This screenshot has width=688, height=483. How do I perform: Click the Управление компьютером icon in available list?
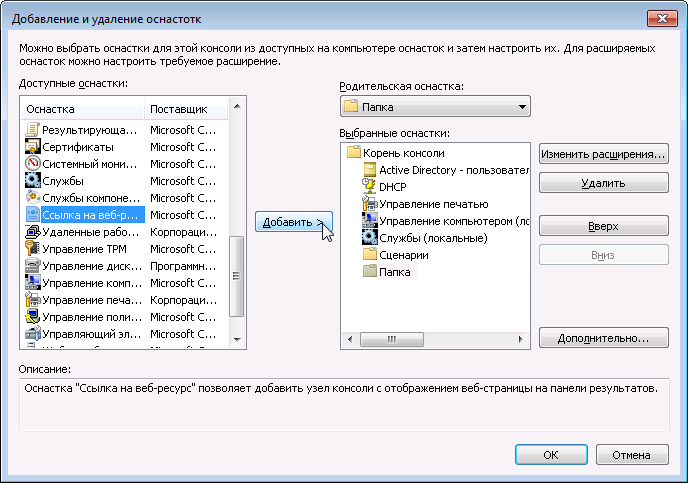tap(33, 283)
